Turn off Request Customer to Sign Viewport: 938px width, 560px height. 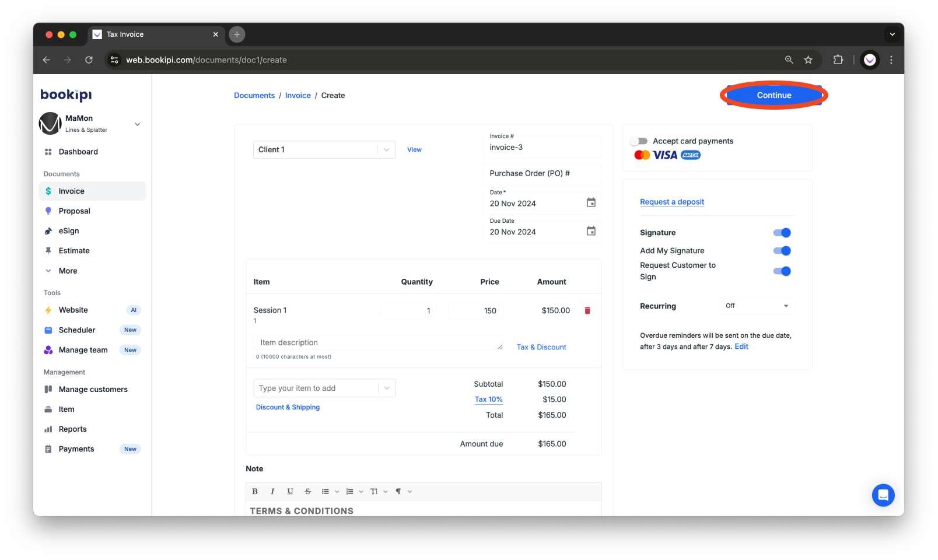point(782,271)
